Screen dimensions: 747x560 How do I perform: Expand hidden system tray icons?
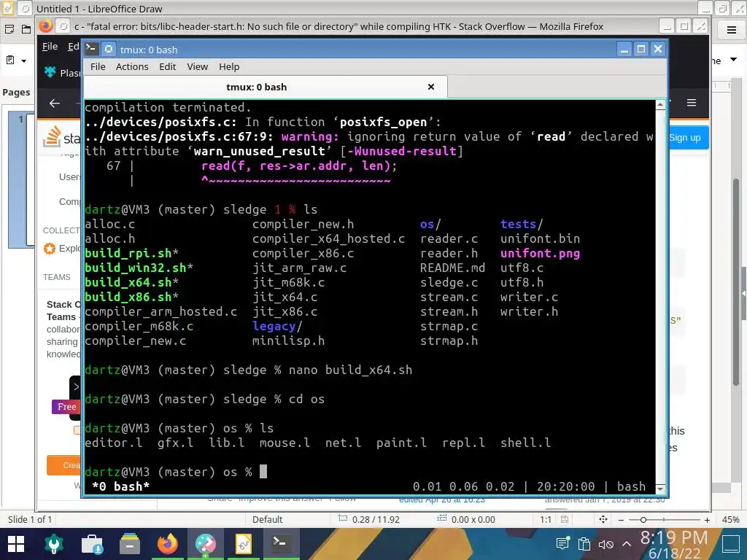pos(627,544)
